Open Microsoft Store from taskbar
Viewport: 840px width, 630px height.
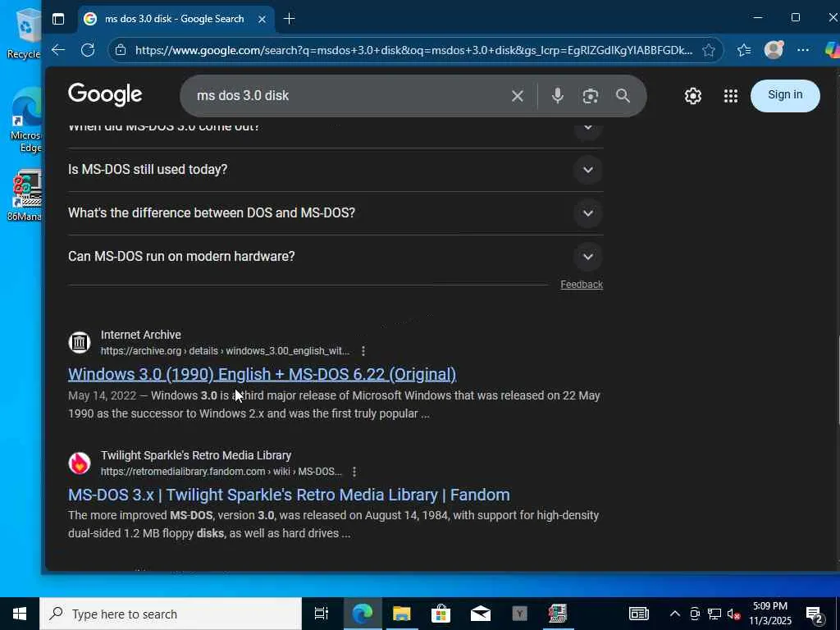coord(441,614)
